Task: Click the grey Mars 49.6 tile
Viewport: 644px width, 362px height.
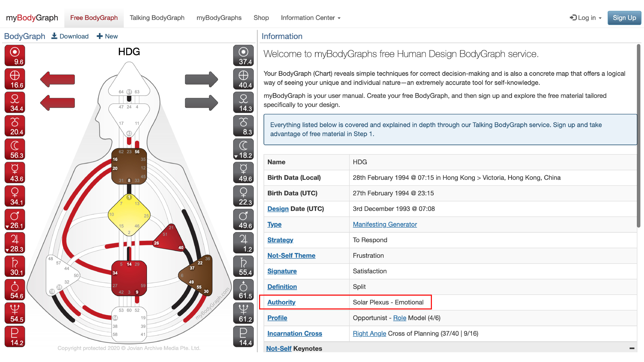Action: [x=243, y=219]
